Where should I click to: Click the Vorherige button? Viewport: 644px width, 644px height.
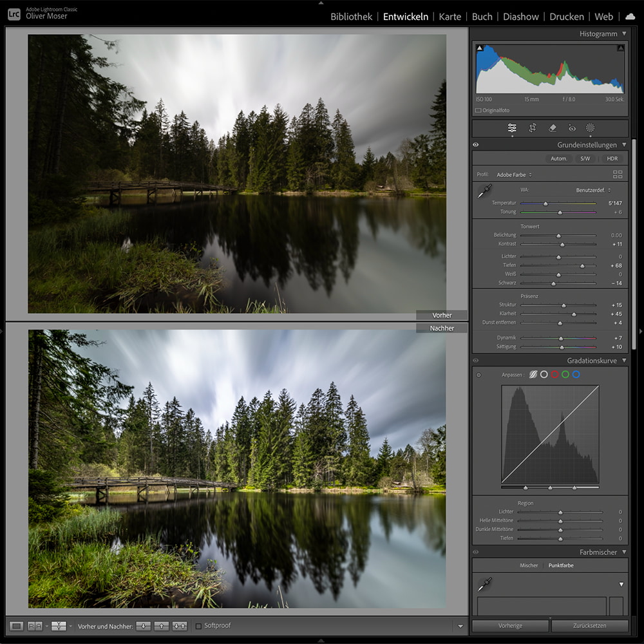tap(510, 626)
